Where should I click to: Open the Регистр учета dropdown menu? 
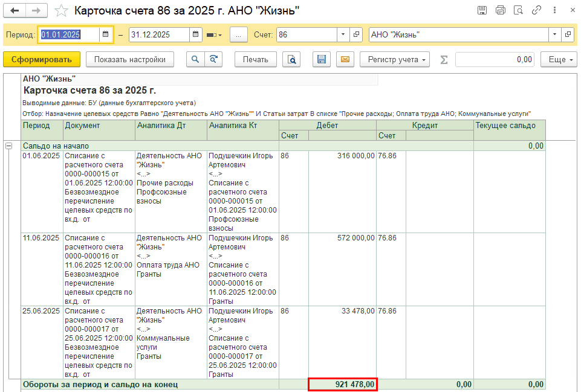394,59
